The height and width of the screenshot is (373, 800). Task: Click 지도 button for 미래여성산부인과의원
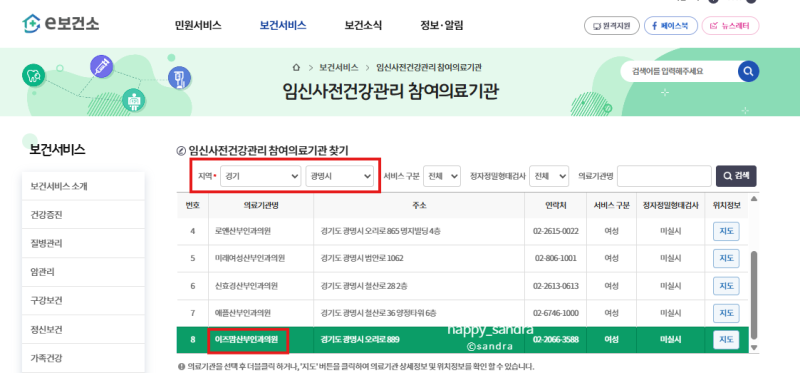[x=726, y=258]
